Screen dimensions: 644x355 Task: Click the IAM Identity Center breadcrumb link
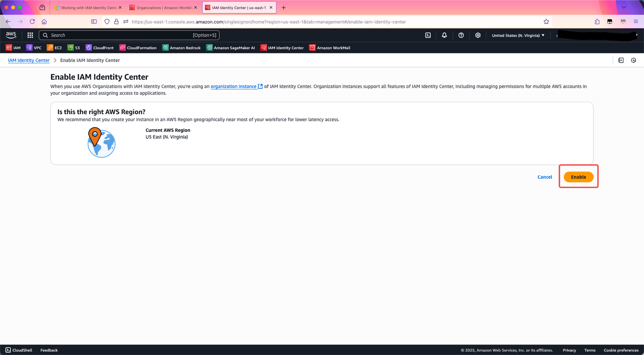tap(29, 60)
